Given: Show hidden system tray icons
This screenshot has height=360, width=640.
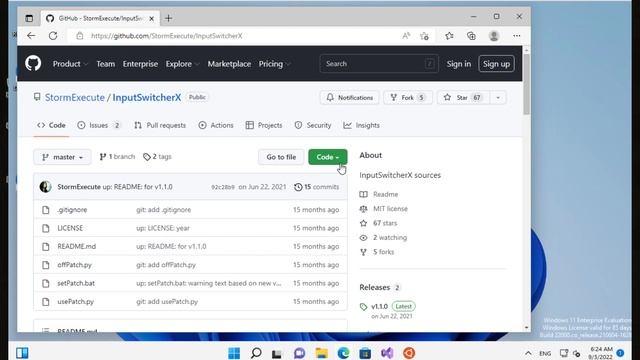Looking at the screenshot, I should 528,353.
